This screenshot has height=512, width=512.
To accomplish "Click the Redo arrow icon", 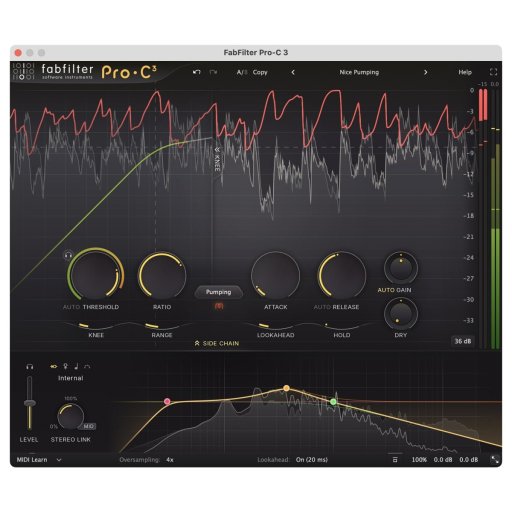I will (x=213, y=72).
